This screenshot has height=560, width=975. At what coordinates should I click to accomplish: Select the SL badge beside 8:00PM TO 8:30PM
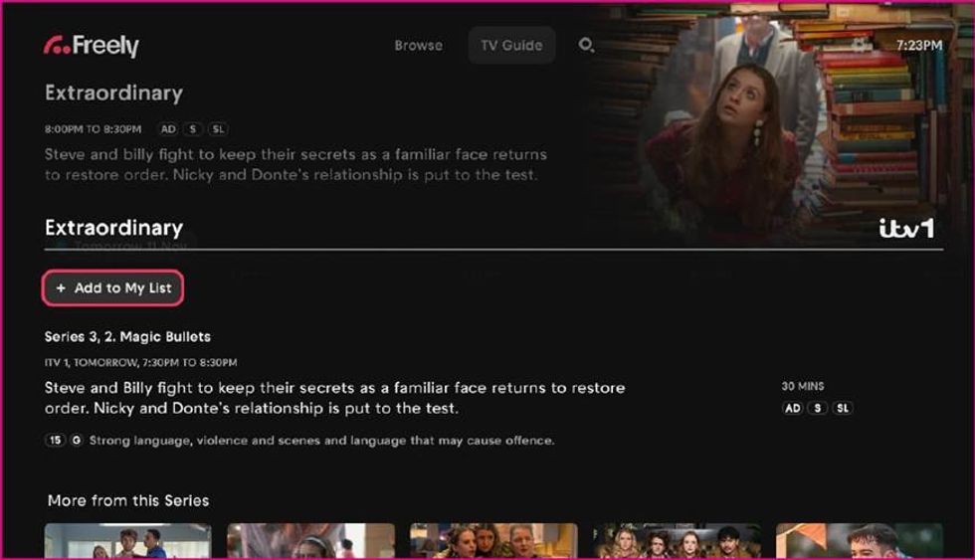point(218,129)
